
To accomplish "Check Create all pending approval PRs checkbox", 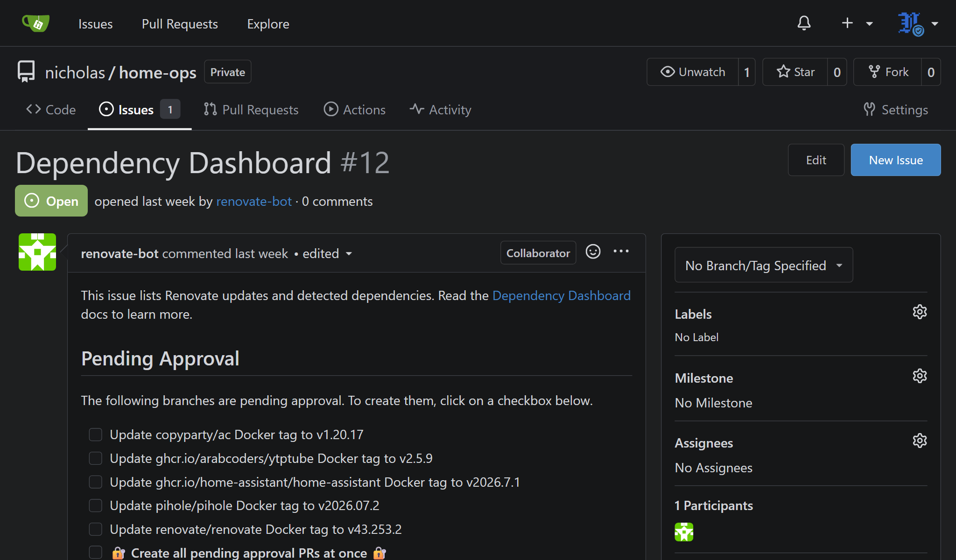I will [x=96, y=553].
